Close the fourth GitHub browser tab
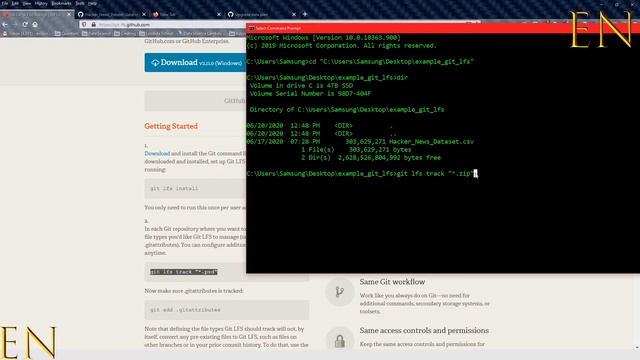 tap(294, 14)
